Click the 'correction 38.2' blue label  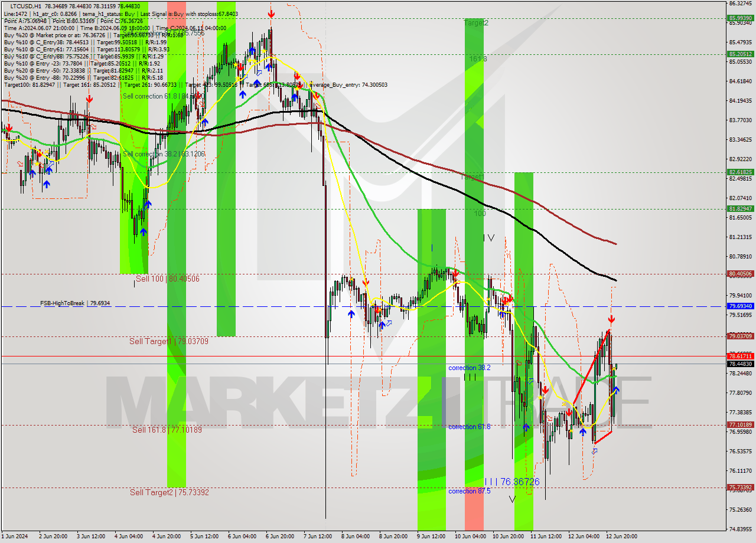coord(470,368)
